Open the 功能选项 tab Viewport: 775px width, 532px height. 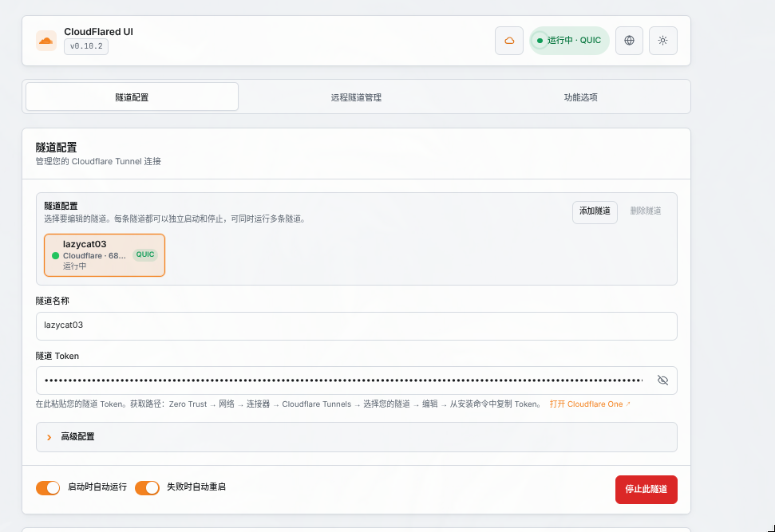(x=581, y=97)
